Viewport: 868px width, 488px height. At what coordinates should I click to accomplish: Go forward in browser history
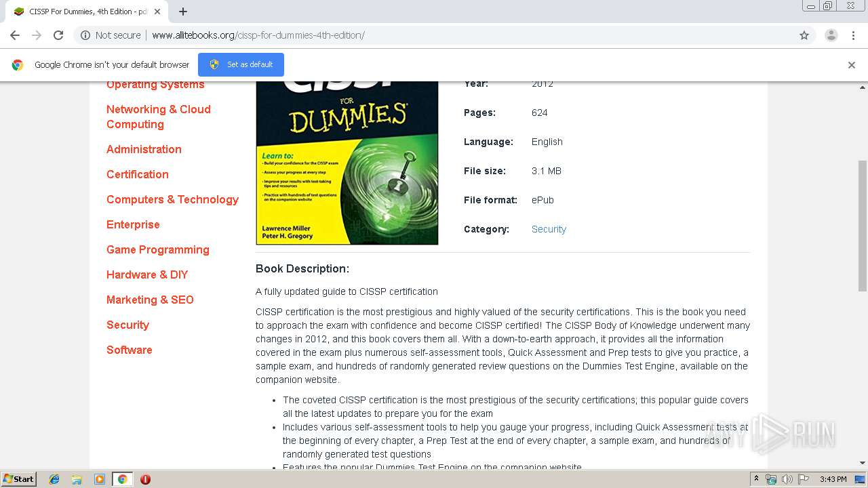tap(37, 35)
